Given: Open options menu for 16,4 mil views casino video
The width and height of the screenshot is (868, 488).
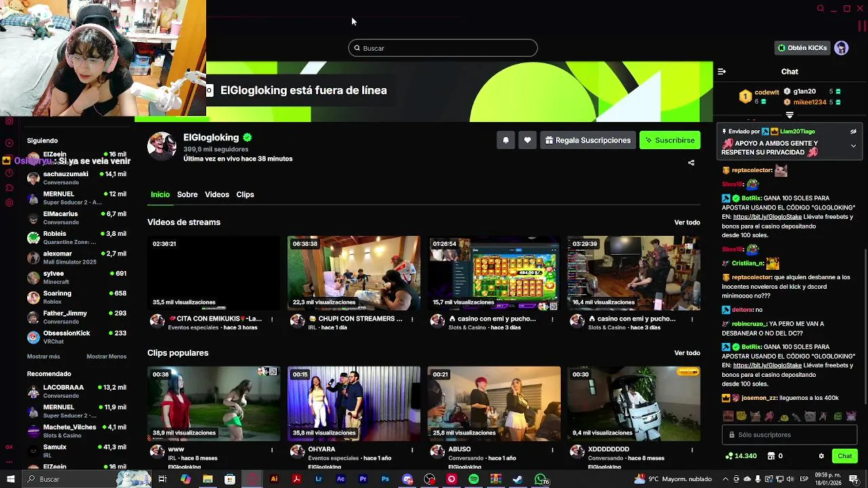Looking at the screenshot, I should tap(692, 319).
